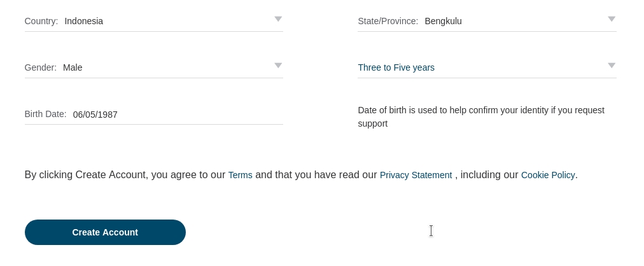Click the date of birth help text
The width and height of the screenshot is (644, 266).
point(480,116)
